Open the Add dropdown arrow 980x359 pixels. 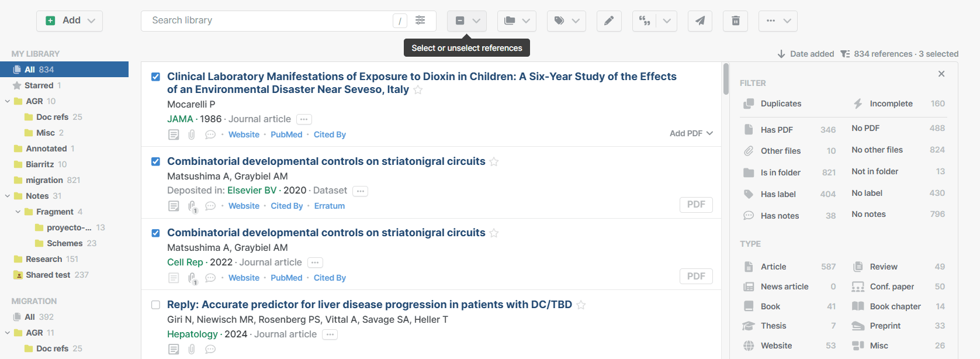coord(91,21)
